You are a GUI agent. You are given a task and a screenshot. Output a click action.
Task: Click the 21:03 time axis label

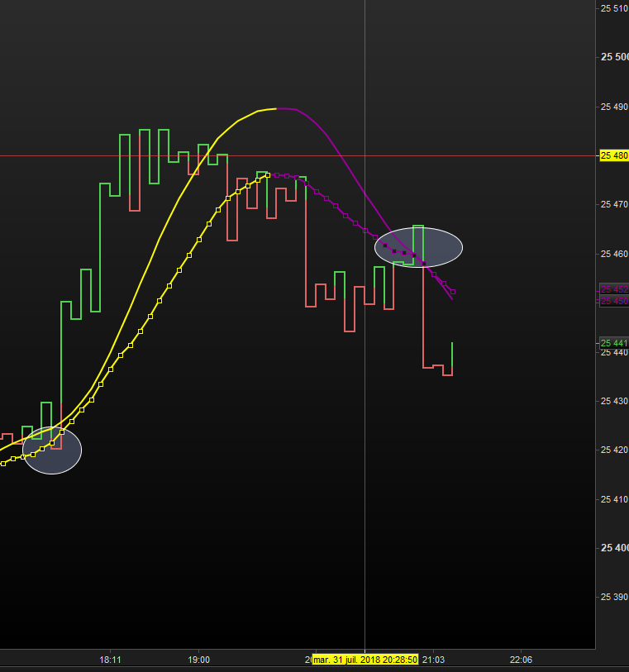pyautogui.click(x=433, y=660)
